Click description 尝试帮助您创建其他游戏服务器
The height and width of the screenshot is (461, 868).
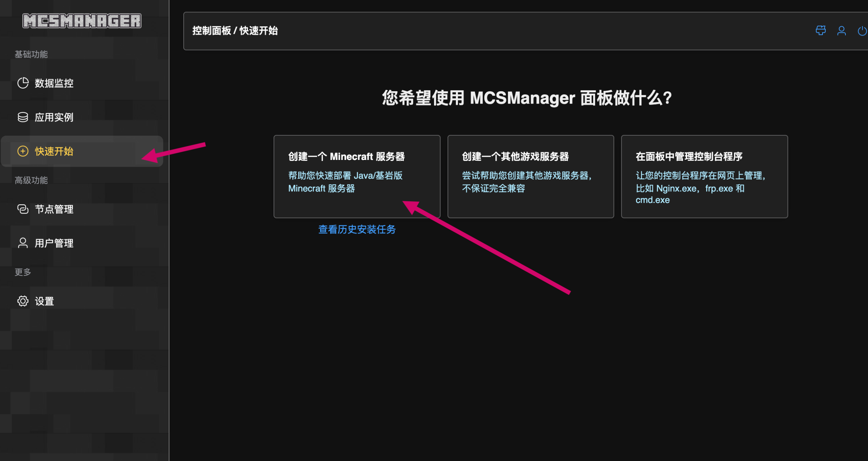527,182
